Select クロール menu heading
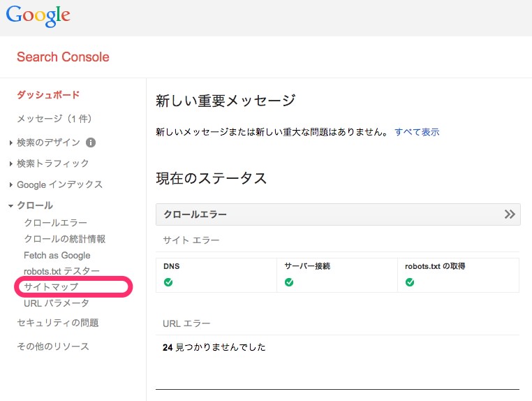The height and width of the screenshot is (401, 532). point(35,205)
